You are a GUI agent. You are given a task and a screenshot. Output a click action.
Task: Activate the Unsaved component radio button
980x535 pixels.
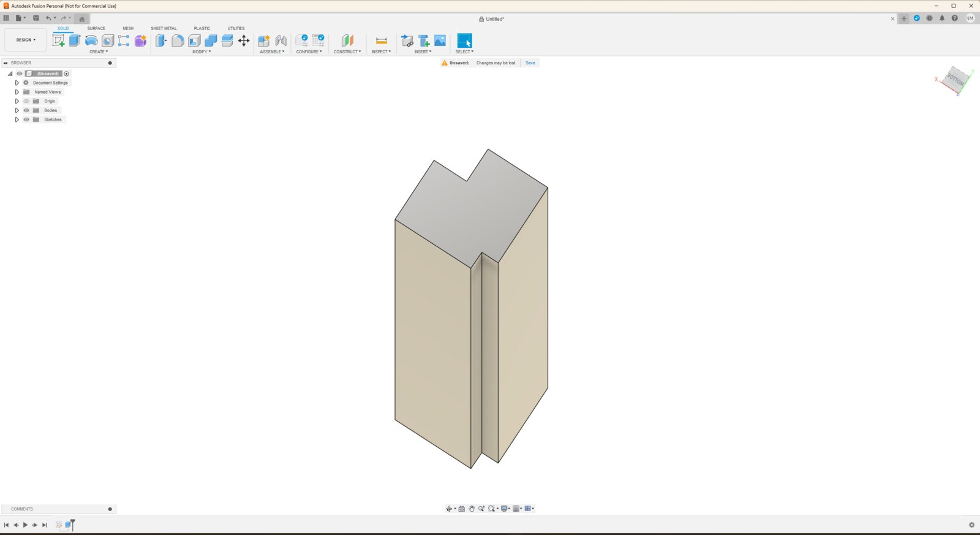[x=67, y=74]
